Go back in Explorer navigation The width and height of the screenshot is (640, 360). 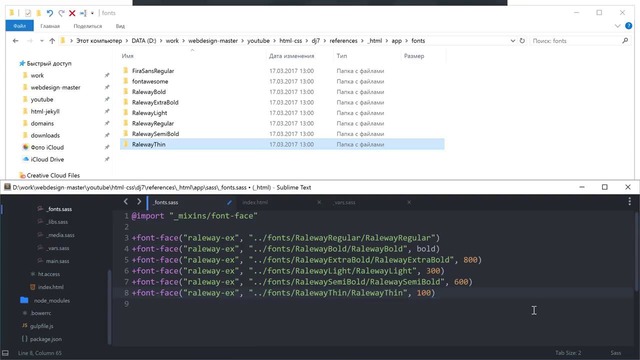16,41
